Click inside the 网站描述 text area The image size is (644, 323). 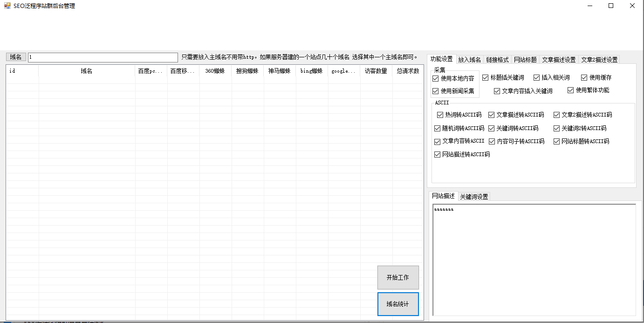[534, 261]
